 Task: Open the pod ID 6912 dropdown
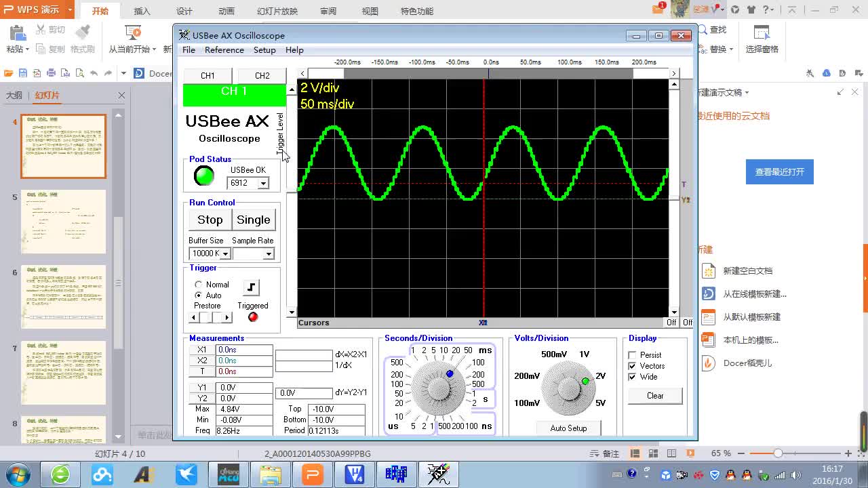tap(263, 183)
